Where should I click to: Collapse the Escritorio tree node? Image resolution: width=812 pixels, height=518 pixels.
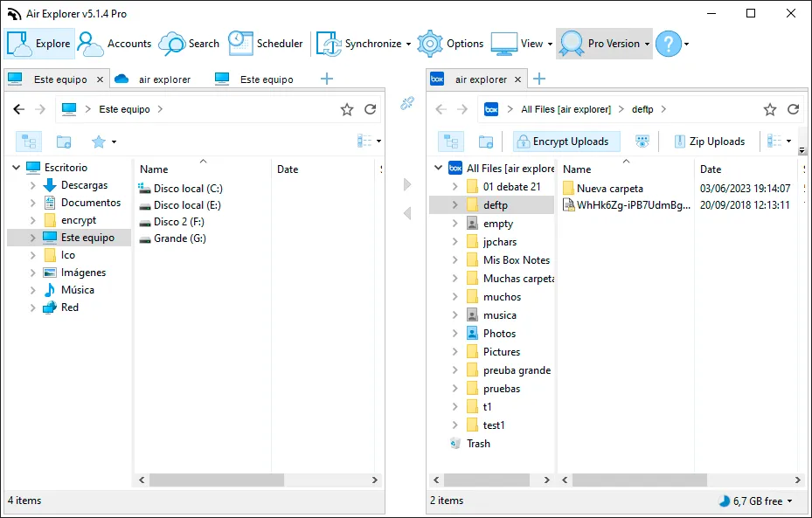pos(16,167)
